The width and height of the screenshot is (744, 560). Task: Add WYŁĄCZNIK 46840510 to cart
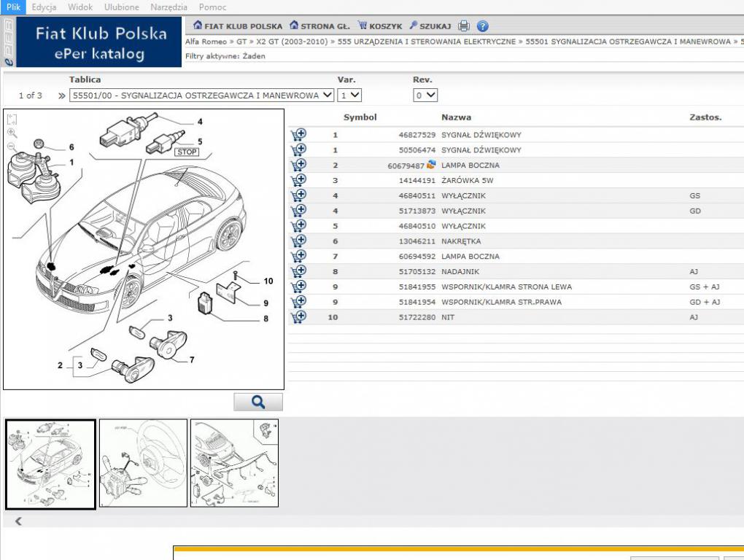pos(298,226)
